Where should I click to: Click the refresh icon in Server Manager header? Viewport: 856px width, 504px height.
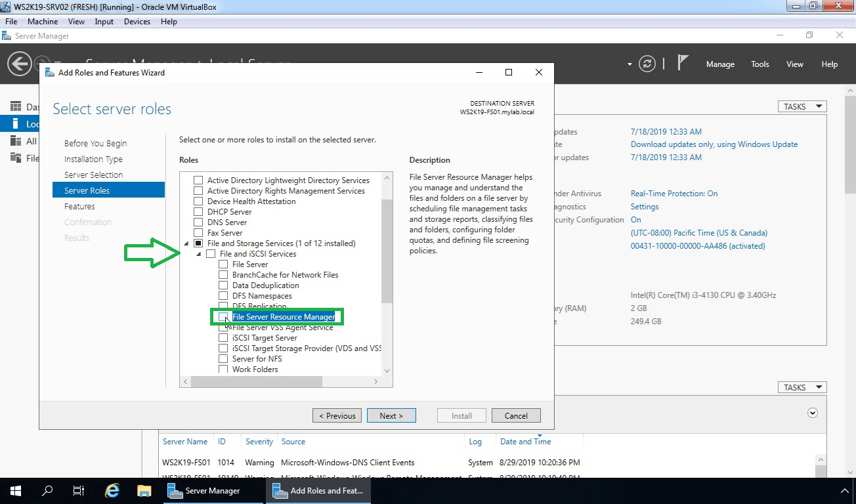click(647, 64)
